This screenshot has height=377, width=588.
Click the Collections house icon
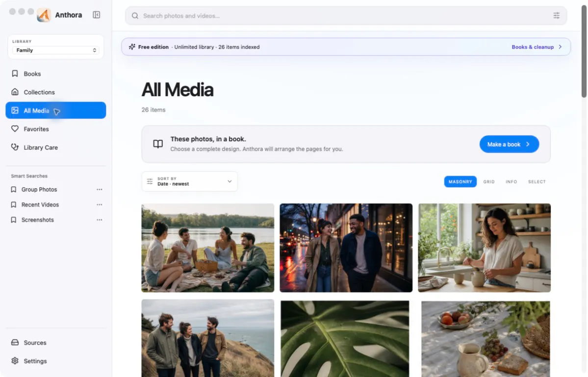coord(15,92)
